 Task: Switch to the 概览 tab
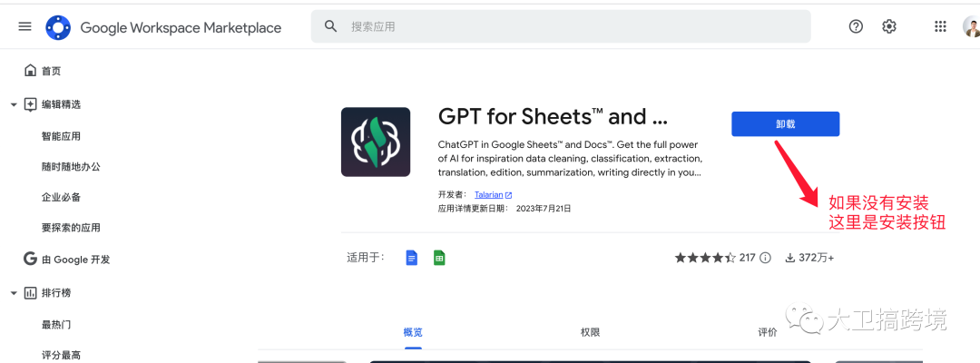[413, 332]
